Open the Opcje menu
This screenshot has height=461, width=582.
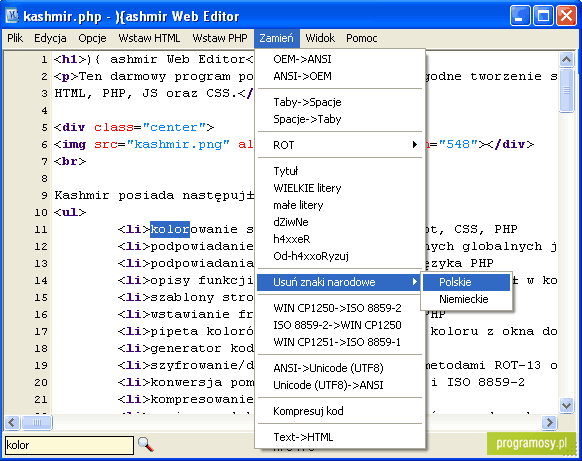[92, 38]
